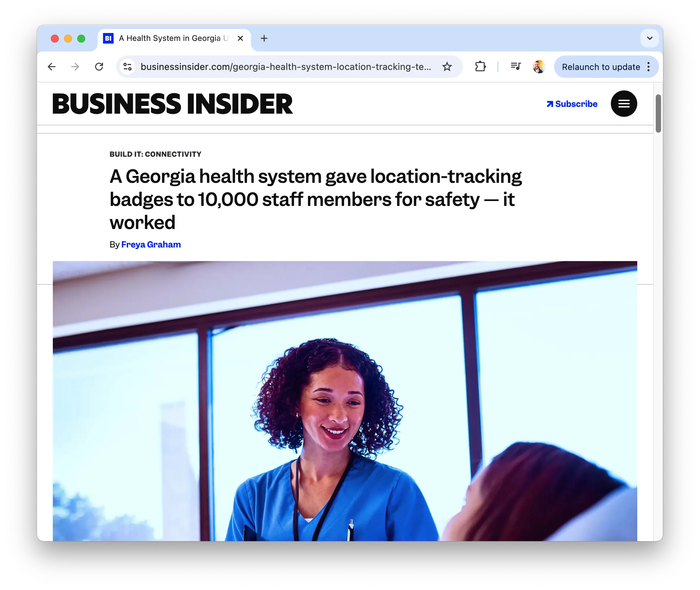Open the media controls icon
The image size is (700, 590).
point(516,66)
